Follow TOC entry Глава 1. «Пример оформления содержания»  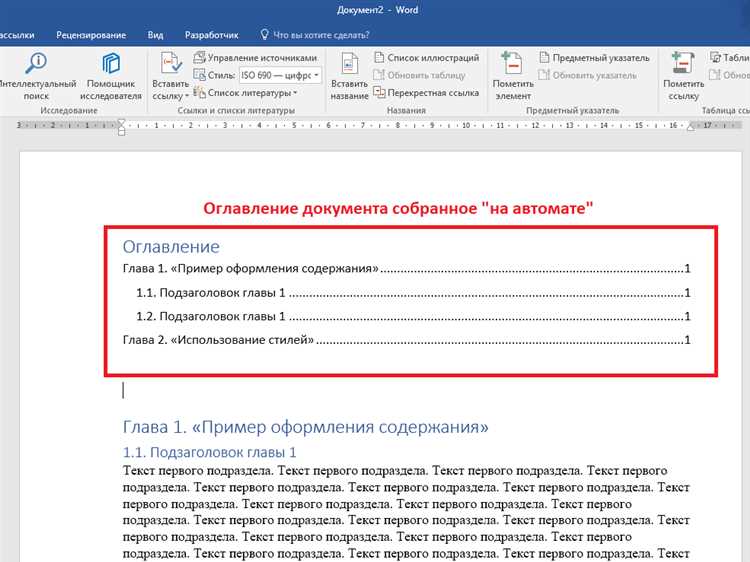click(x=407, y=268)
